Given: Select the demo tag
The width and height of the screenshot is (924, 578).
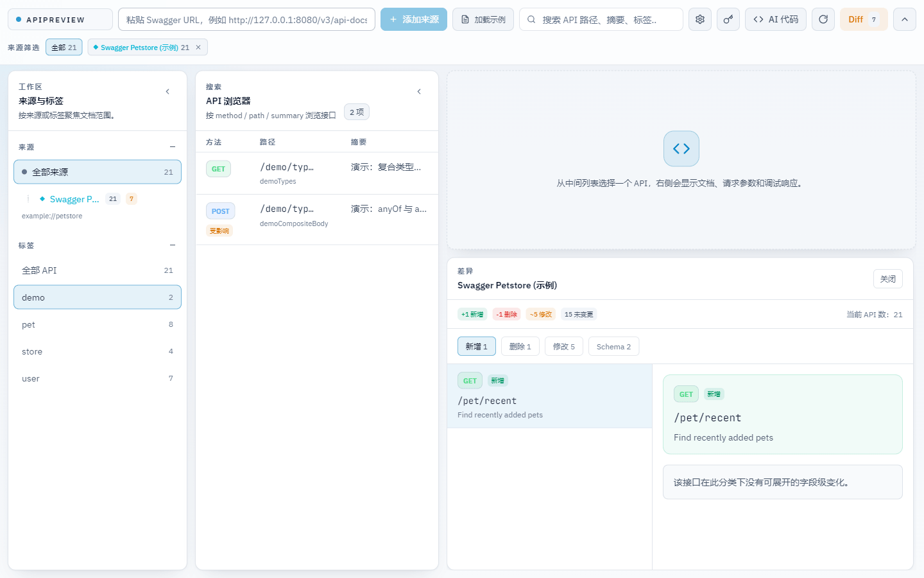Looking at the screenshot, I should (x=98, y=297).
